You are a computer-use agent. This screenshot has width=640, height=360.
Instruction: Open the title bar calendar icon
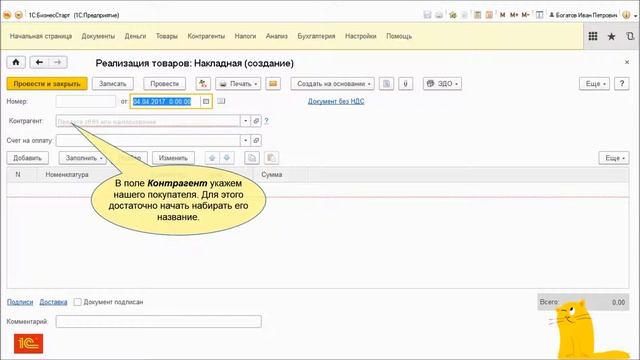click(489, 15)
